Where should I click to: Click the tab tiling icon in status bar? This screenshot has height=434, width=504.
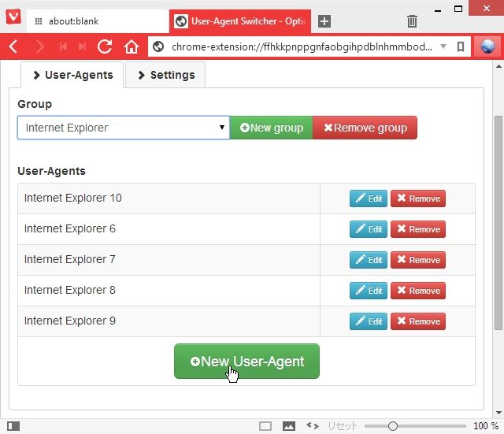click(x=265, y=426)
